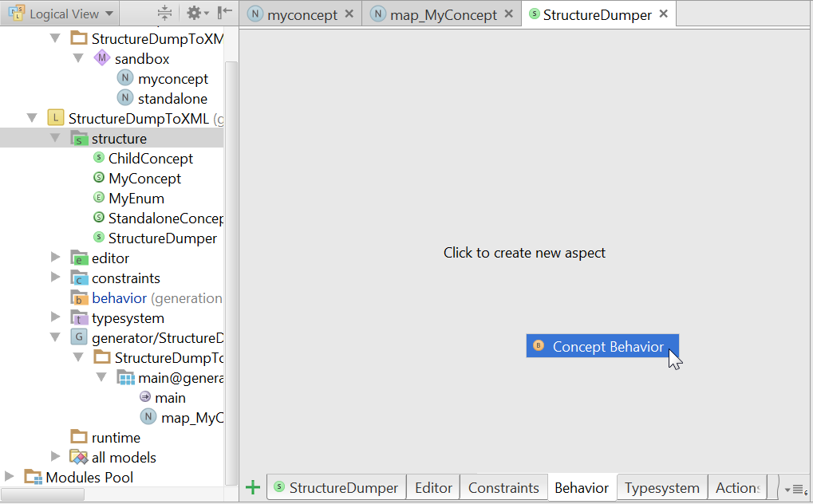Select ChildConcept in the project tree
Image resolution: width=813 pixels, height=504 pixels.
pyautogui.click(x=150, y=159)
